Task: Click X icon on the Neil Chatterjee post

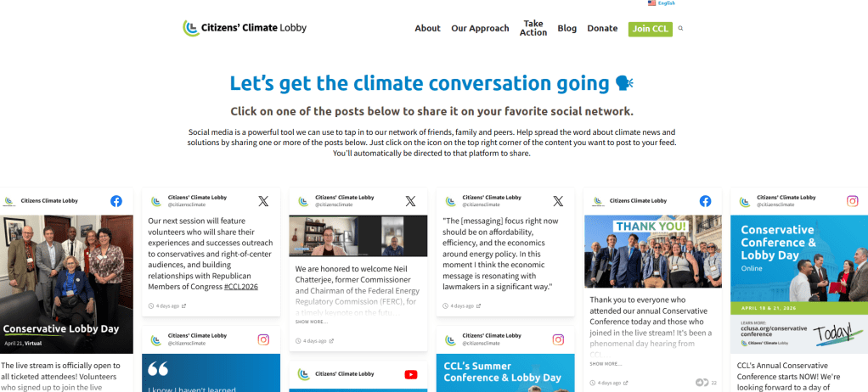Action: (x=410, y=201)
